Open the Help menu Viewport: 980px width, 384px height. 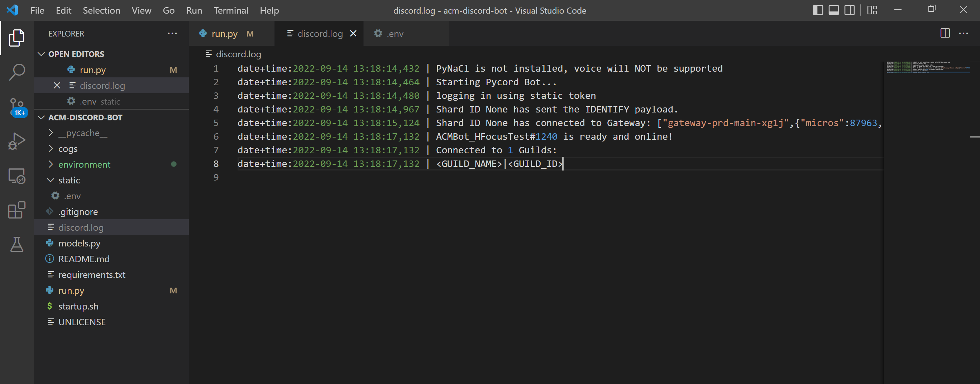point(269,10)
